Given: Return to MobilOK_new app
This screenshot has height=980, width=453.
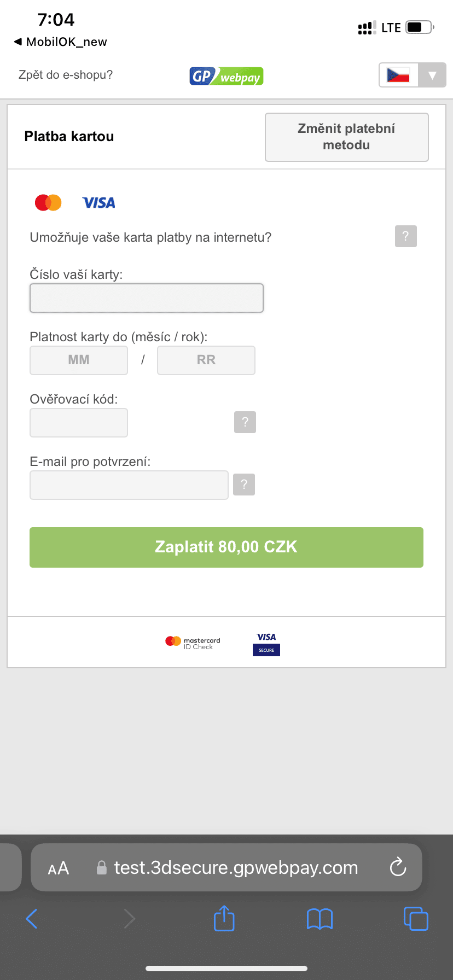Looking at the screenshot, I should (x=61, y=42).
